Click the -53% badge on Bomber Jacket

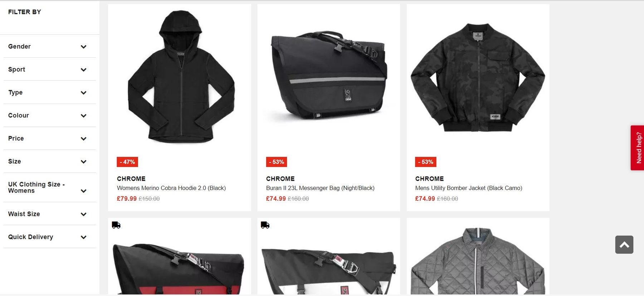point(426,162)
